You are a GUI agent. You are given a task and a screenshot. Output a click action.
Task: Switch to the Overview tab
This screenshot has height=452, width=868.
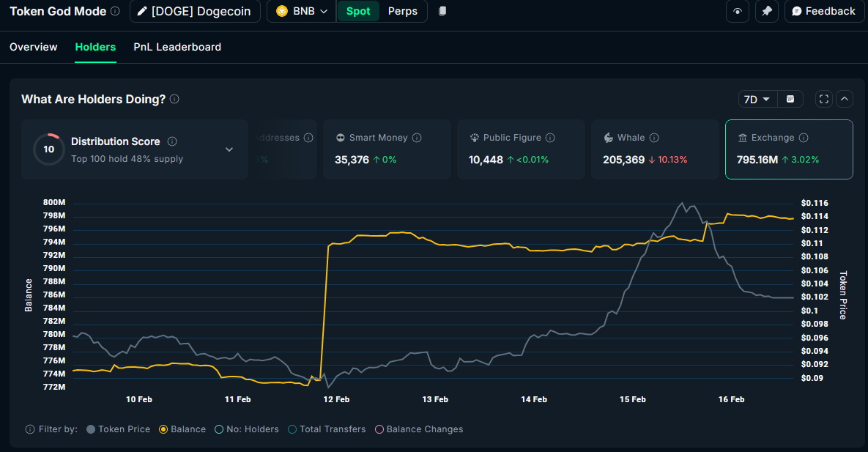(x=33, y=46)
